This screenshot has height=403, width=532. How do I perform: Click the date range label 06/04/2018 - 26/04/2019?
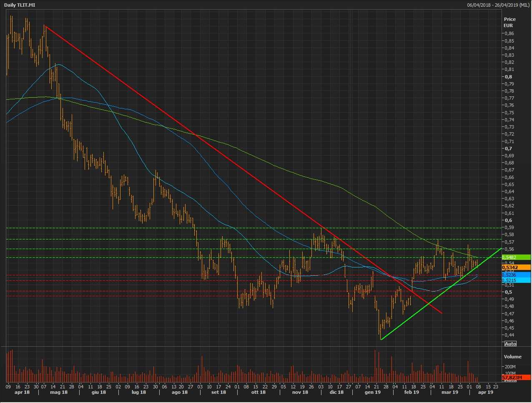pos(498,5)
